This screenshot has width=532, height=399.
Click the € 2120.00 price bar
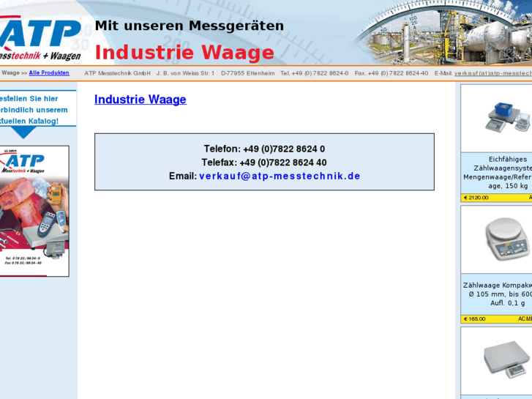tap(496, 198)
